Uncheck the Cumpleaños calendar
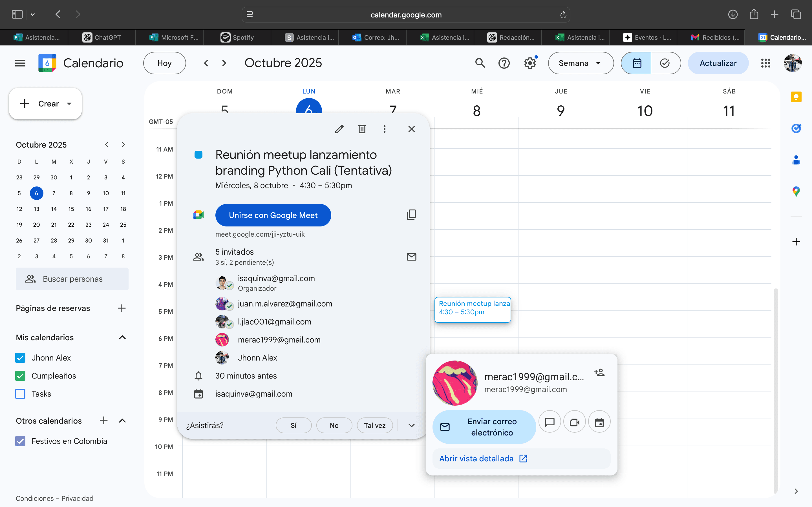 pyautogui.click(x=21, y=376)
